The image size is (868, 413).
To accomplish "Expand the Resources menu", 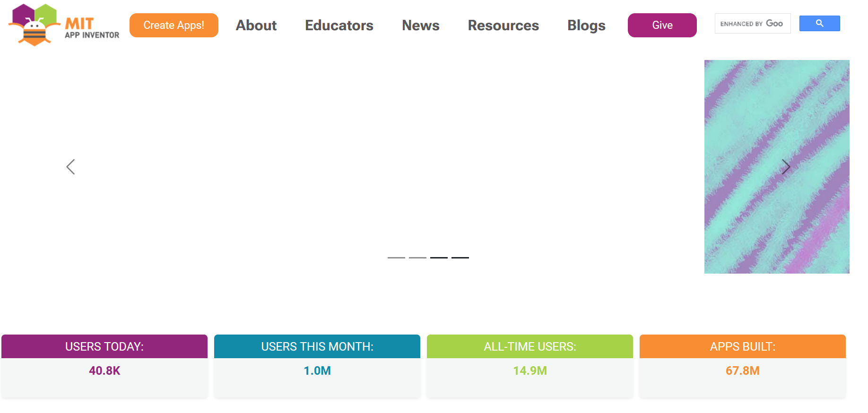I will pyautogui.click(x=503, y=26).
